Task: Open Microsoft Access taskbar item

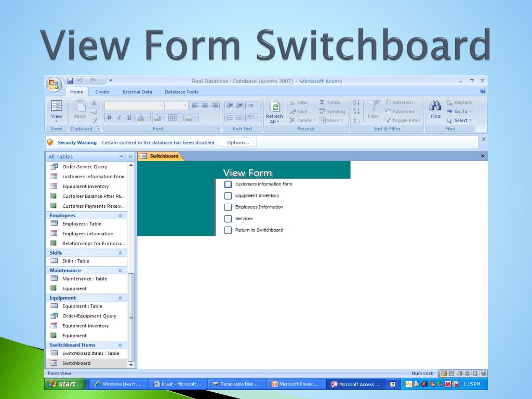Action: [x=355, y=384]
